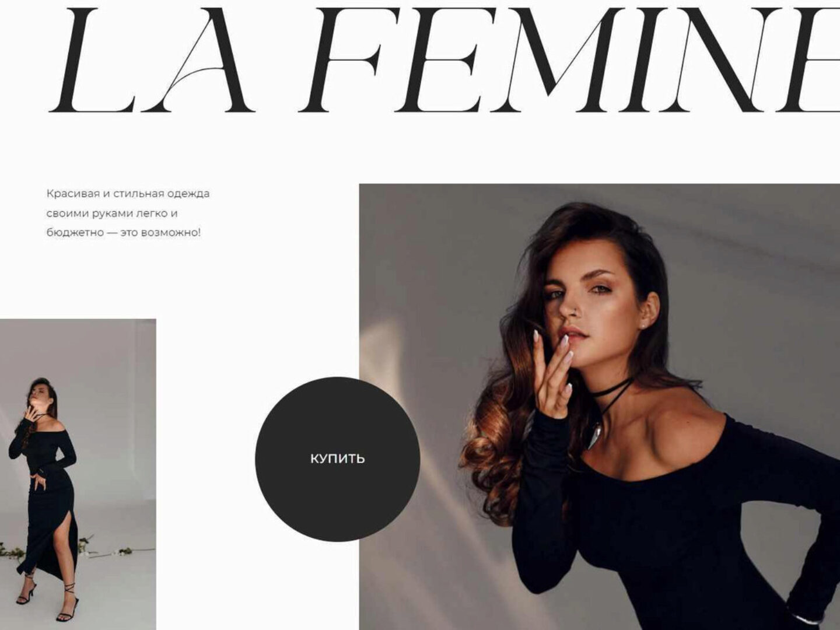Select the description text about stylish clothing
The width and height of the screenshot is (840, 630).
point(128,213)
